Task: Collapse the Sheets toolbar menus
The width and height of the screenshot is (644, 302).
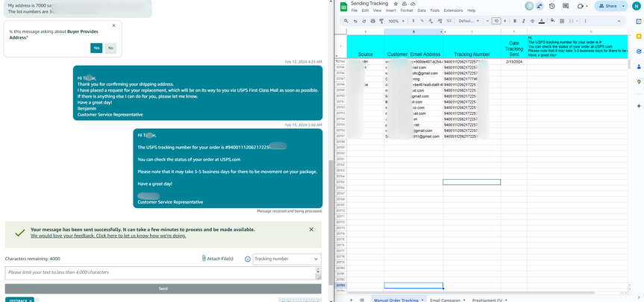Action: click(x=619, y=21)
